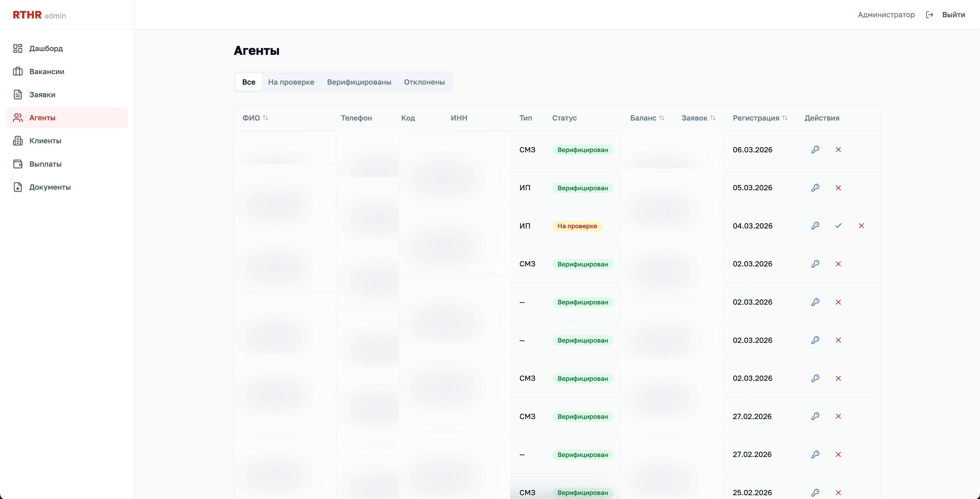The height and width of the screenshot is (499, 980).
Task: Go to Вакансии section
Action: pyautogui.click(x=46, y=71)
